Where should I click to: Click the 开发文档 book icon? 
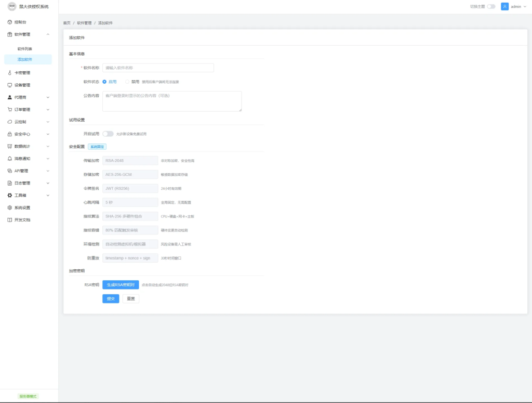click(x=10, y=220)
